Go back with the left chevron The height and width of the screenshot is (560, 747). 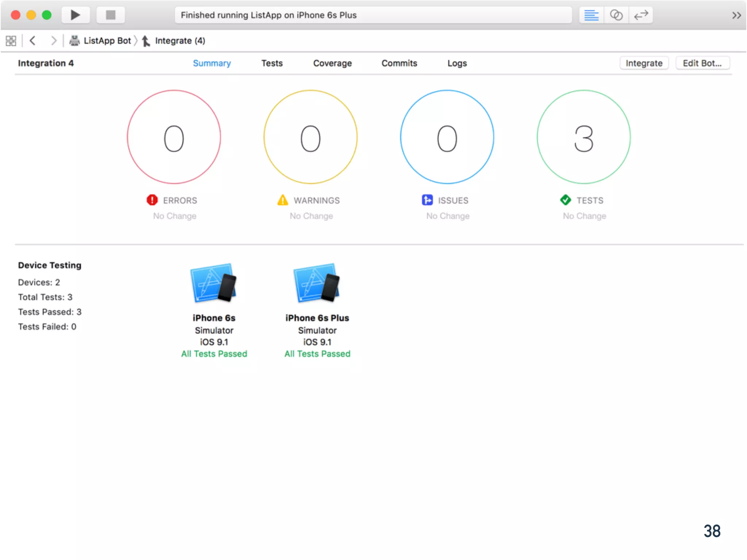(32, 40)
